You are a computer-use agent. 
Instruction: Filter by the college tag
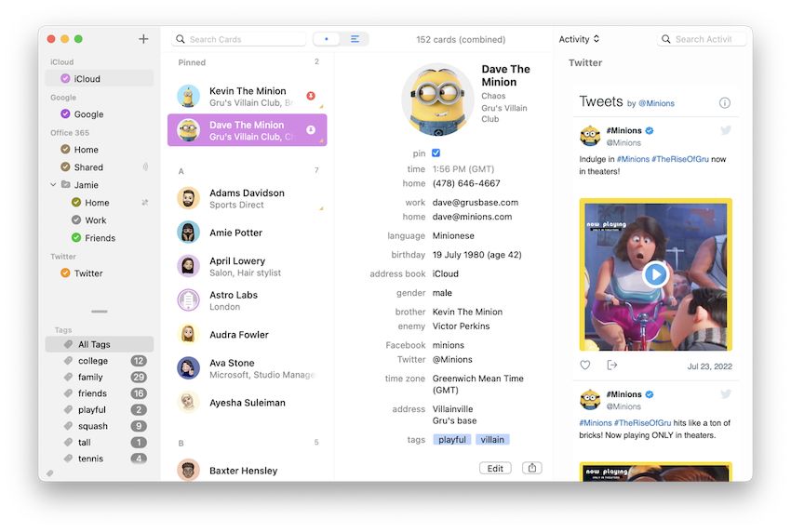[x=100, y=361]
